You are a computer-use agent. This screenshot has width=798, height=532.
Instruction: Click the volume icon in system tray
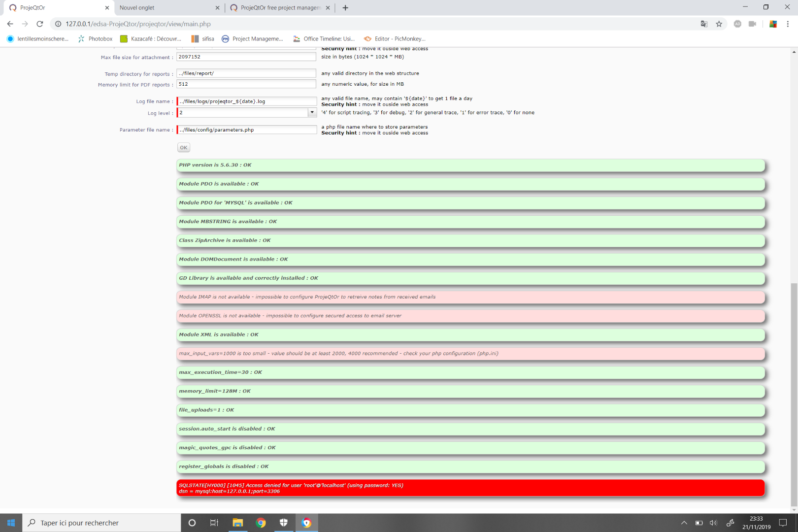713,523
